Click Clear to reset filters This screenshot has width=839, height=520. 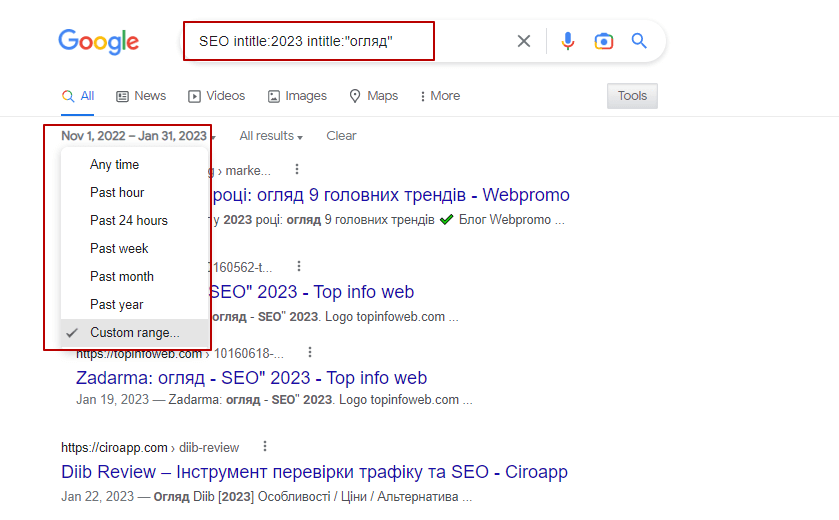[341, 136]
